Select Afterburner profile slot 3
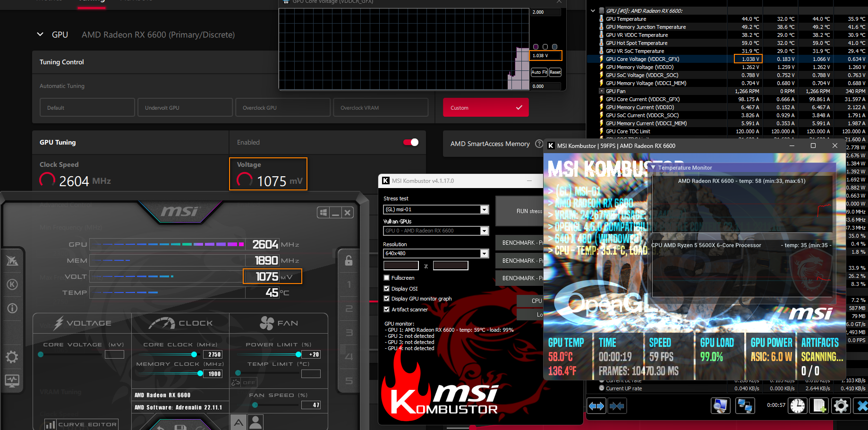Image resolution: width=868 pixels, height=430 pixels. pyautogui.click(x=349, y=333)
